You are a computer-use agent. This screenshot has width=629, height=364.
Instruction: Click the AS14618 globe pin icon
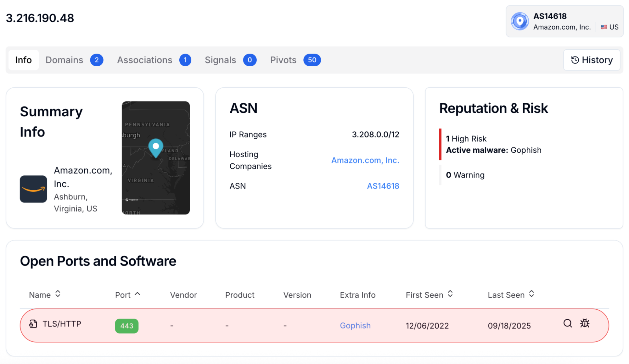tap(519, 21)
